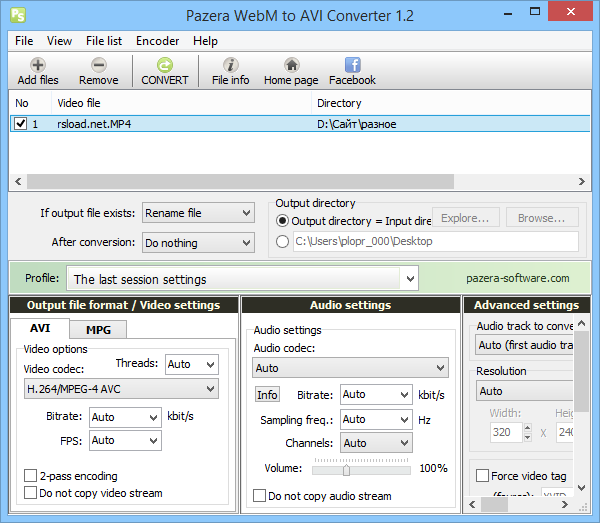This screenshot has width=600, height=523.
Task: Open the Home page toolbar icon
Action: tap(292, 65)
